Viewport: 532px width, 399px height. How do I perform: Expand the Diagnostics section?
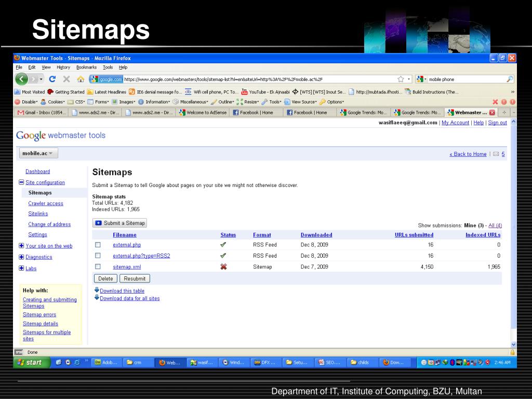(x=21, y=257)
